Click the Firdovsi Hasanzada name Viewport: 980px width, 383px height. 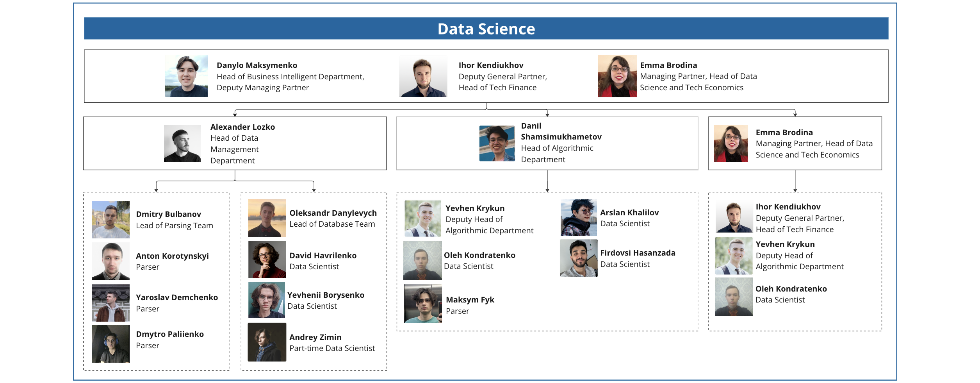point(638,253)
